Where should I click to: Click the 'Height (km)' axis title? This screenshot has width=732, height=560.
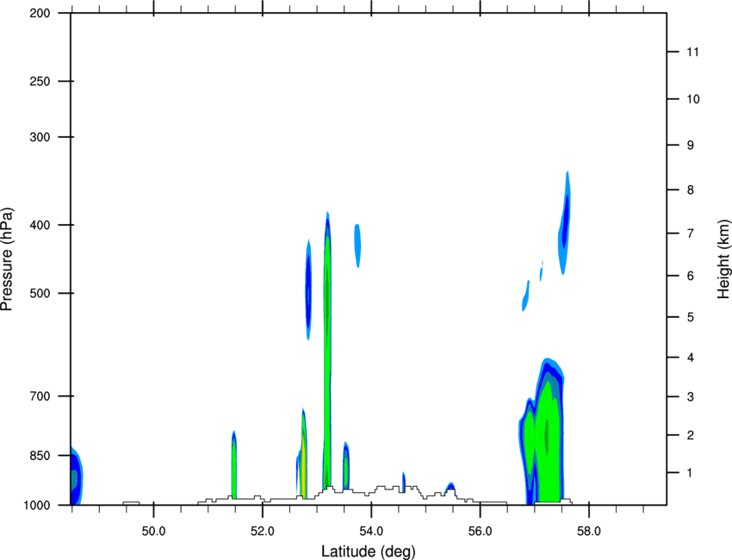[x=723, y=259]
